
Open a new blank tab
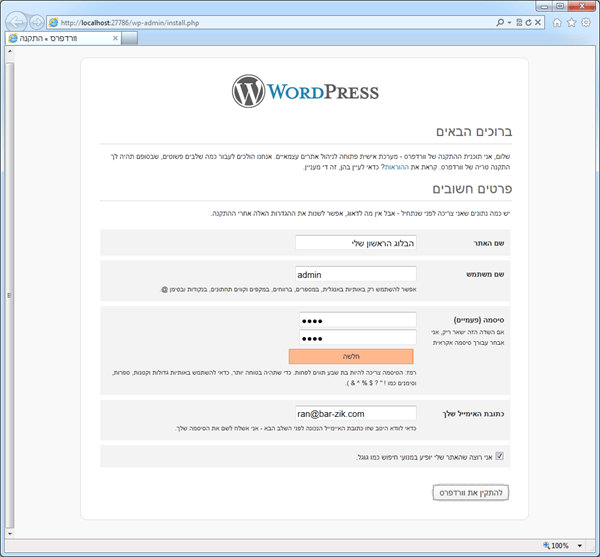129,38
